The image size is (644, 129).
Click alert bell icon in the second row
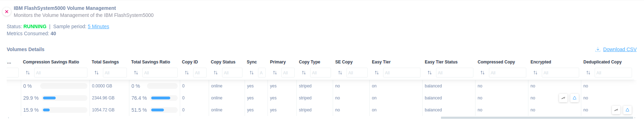point(575,98)
